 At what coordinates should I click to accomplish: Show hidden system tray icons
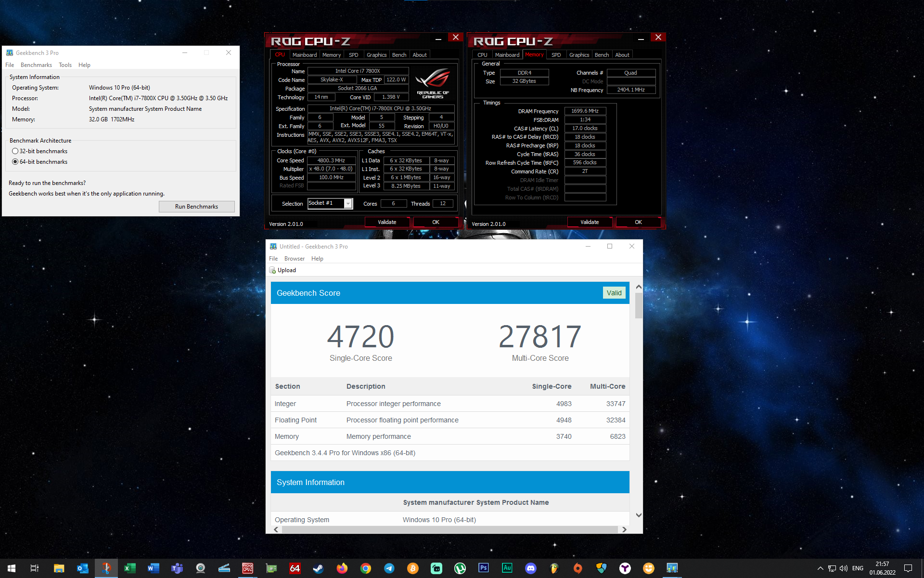(x=820, y=568)
